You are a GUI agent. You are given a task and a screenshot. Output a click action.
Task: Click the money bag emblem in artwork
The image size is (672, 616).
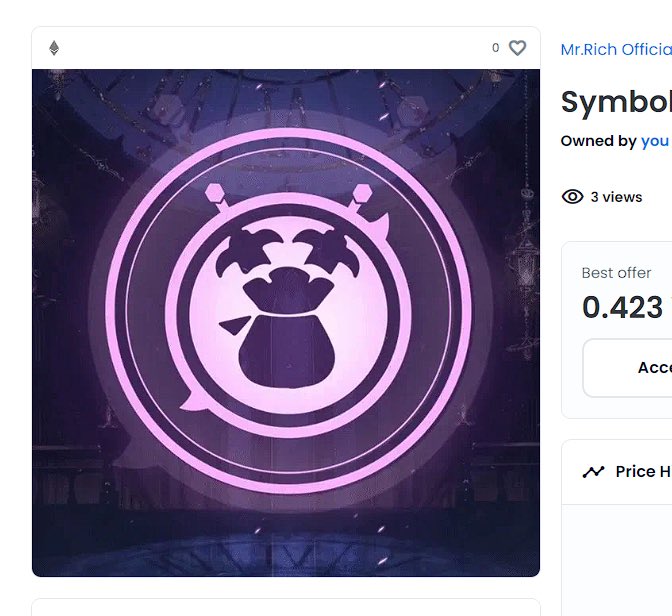click(286, 326)
